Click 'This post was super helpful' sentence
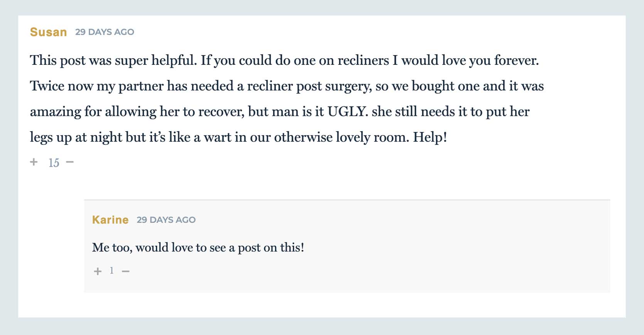Image resolution: width=644 pixels, height=335 pixels. 114,60
